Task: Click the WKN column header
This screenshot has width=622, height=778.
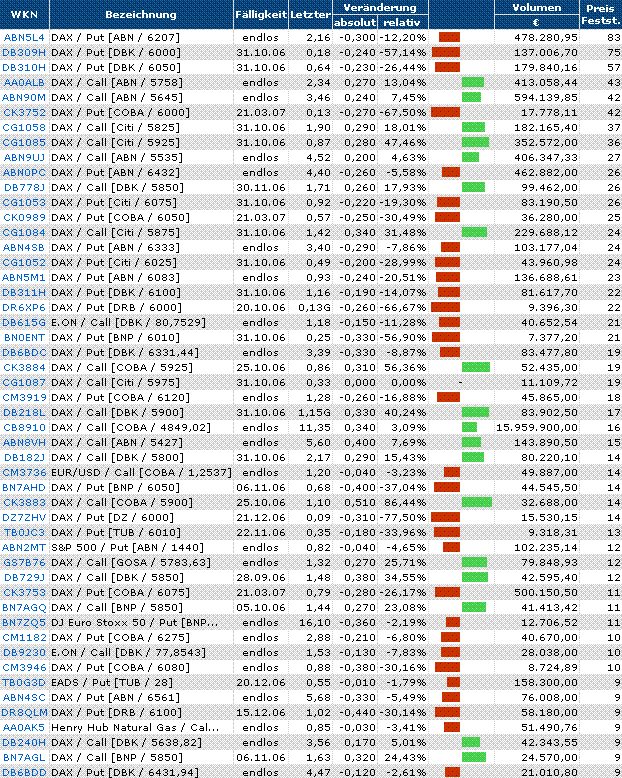Action: tap(24, 14)
